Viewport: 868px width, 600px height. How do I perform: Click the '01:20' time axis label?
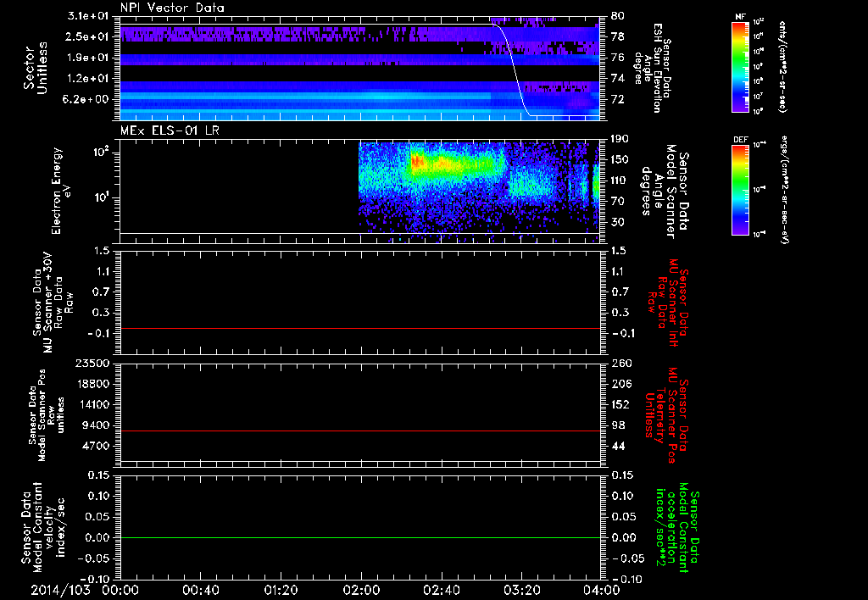281,590
